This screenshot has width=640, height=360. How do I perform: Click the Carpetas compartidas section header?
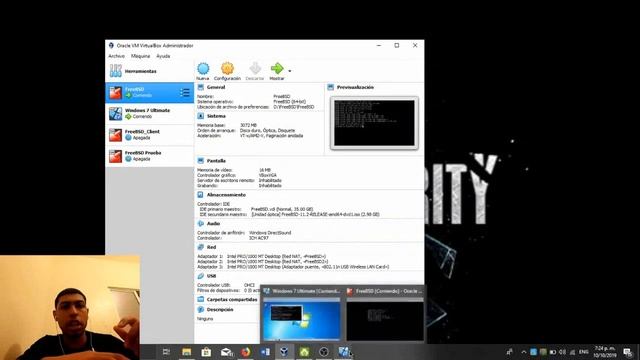pos(232,300)
